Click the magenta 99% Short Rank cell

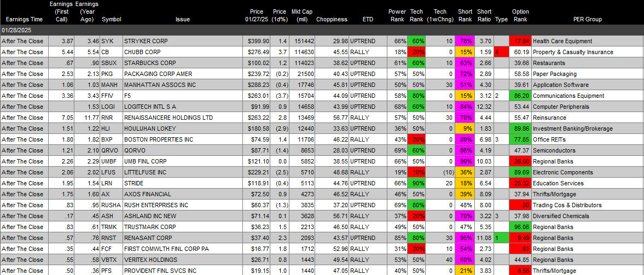tap(465, 161)
